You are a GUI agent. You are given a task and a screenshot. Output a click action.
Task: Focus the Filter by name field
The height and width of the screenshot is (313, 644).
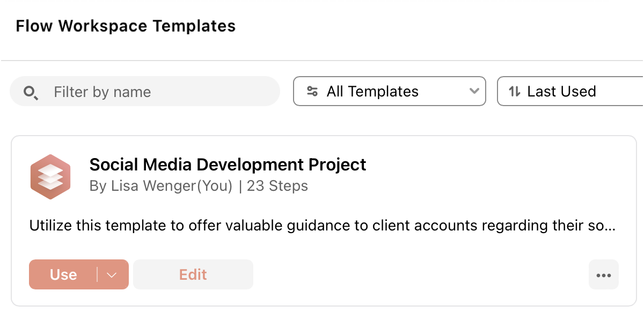tap(145, 92)
